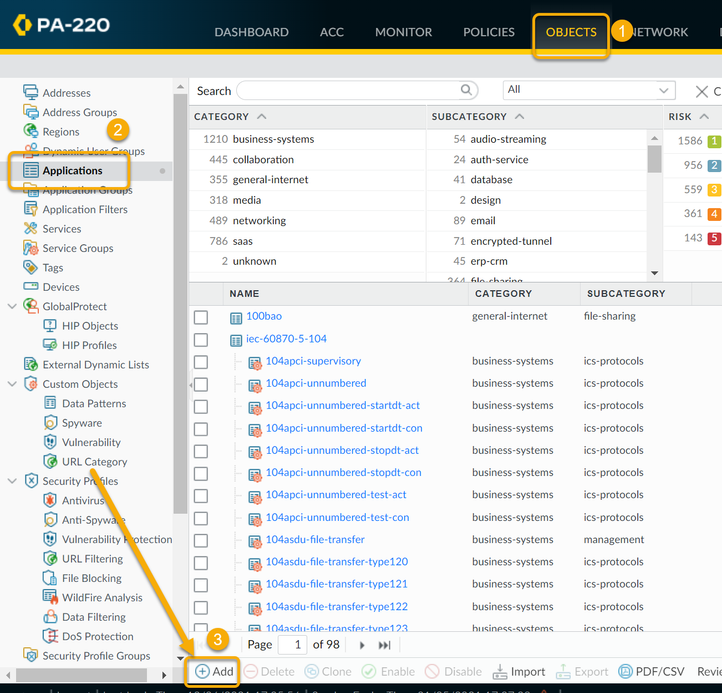Open the MONITOR tab
The width and height of the screenshot is (722, 693).
[x=403, y=32]
